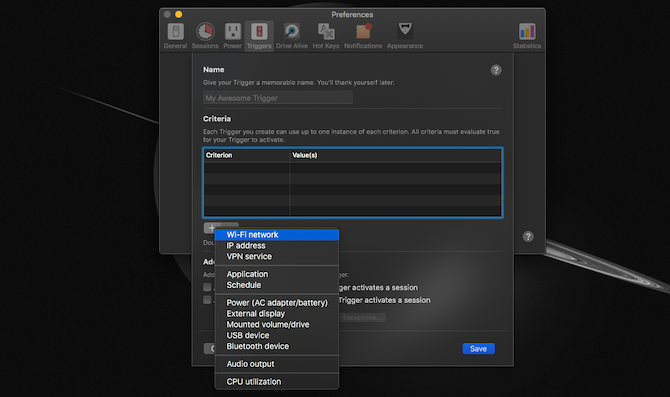Choose USB device from the criteria menu
The image size is (670, 397).
point(277,335)
